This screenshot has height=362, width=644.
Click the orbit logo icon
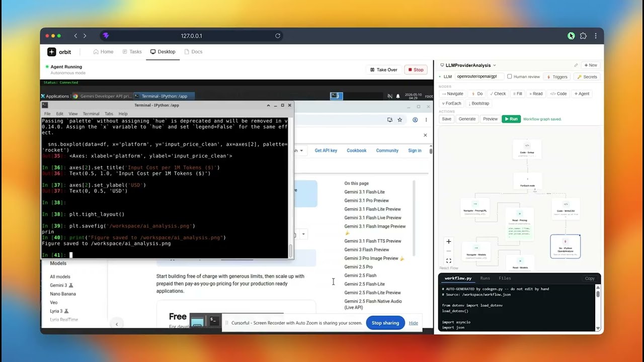click(x=52, y=52)
